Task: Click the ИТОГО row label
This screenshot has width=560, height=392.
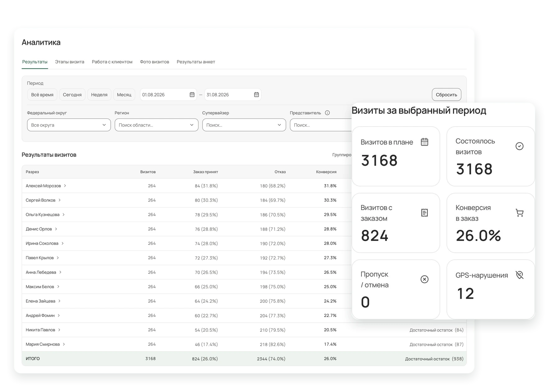Action: click(x=33, y=359)
